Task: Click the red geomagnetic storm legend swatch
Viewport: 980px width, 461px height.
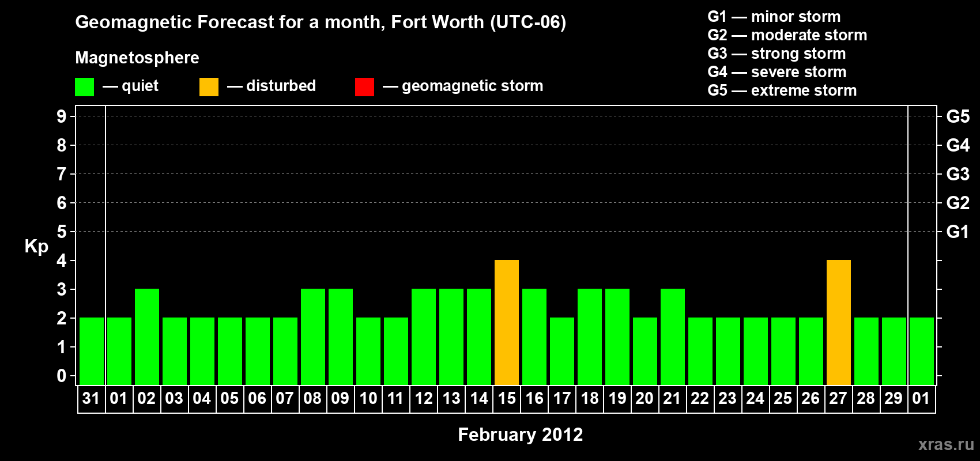Action: [x=364, y=87]
